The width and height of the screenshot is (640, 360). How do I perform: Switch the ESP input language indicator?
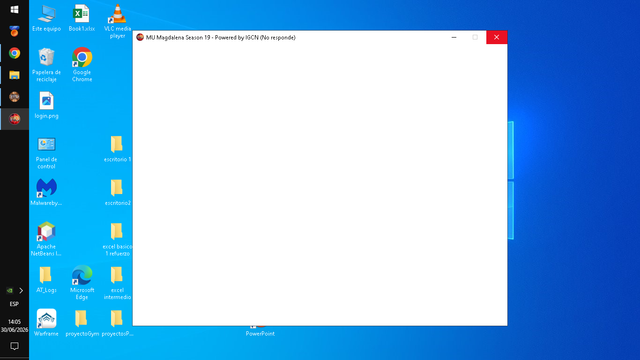tap(14, 304)
